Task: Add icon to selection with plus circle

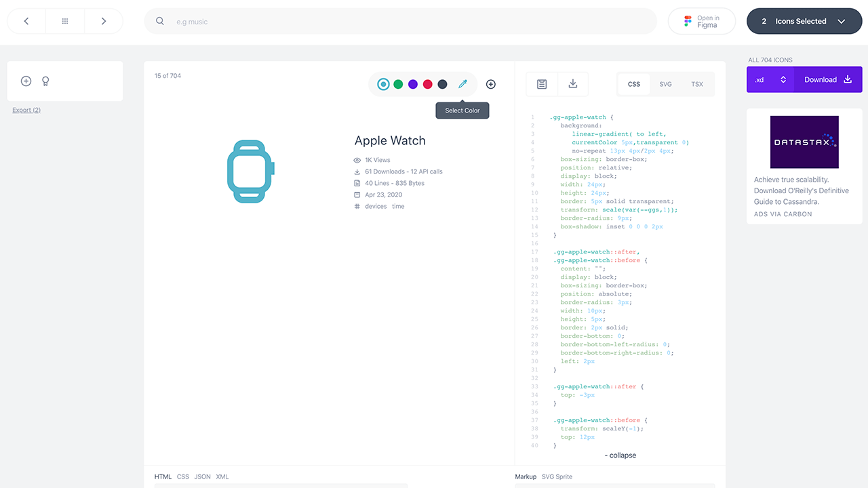Action: point(491,84)
